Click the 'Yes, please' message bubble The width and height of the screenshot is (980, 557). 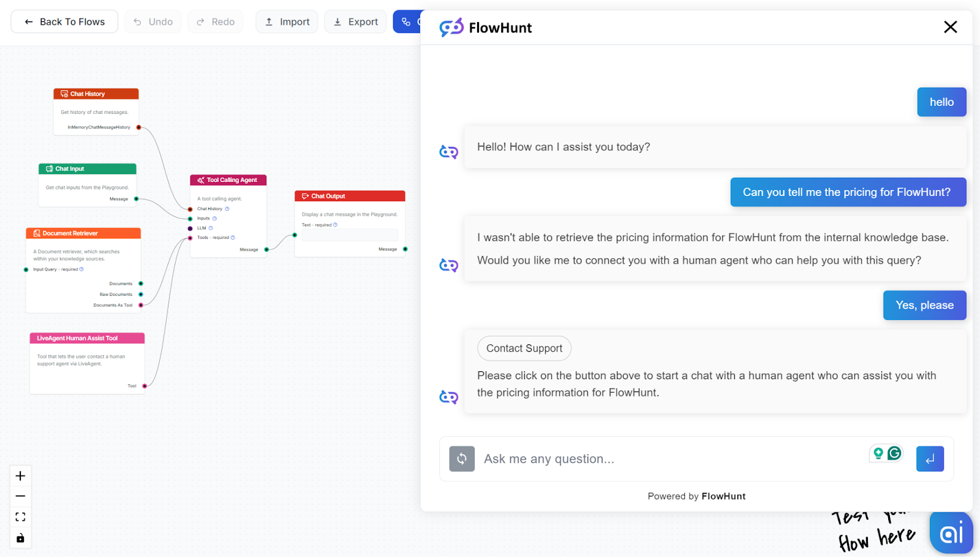click(x=924, y=305)
